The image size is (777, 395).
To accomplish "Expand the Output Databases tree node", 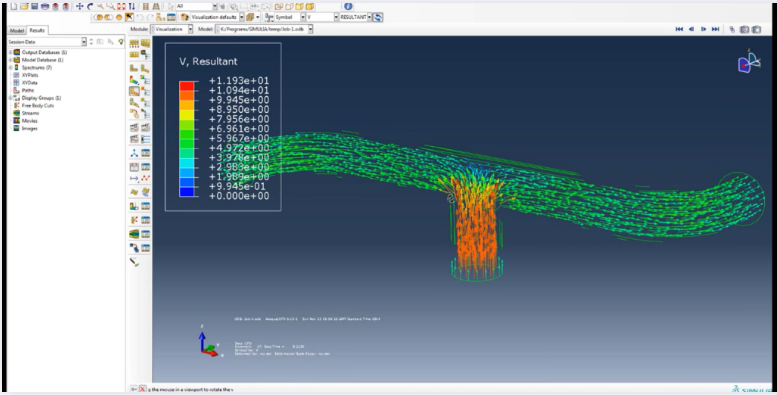I will 10,53.
